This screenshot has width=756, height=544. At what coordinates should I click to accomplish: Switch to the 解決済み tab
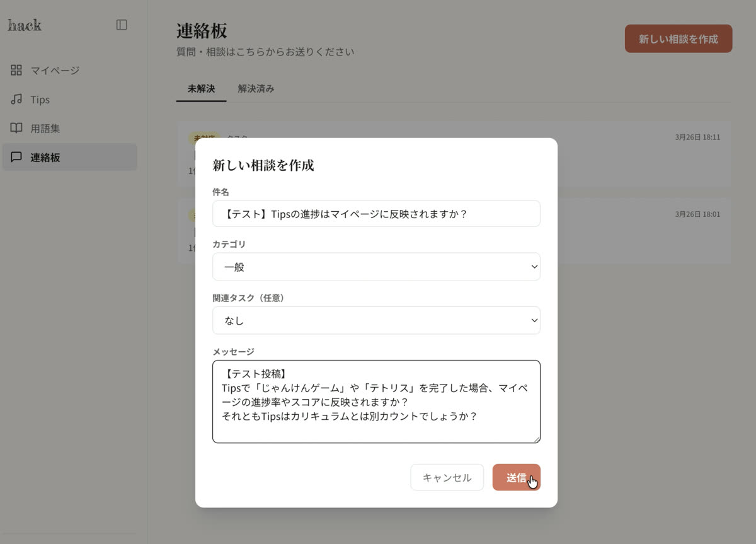(256, 88)
